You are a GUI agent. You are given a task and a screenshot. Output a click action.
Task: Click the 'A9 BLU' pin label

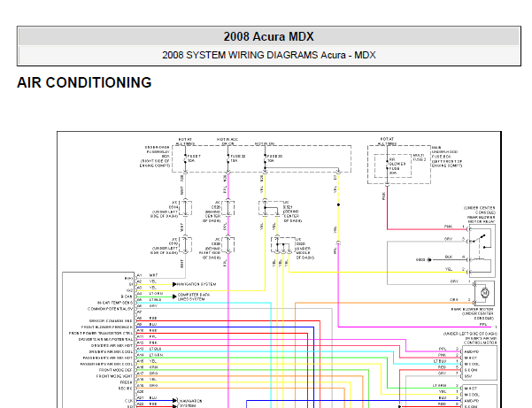(x=147, y=324)
